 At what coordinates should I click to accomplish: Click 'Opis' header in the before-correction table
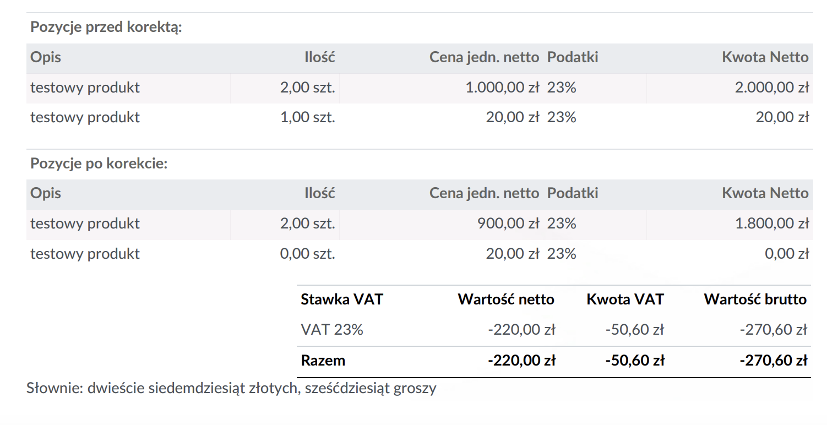(45, 57)
